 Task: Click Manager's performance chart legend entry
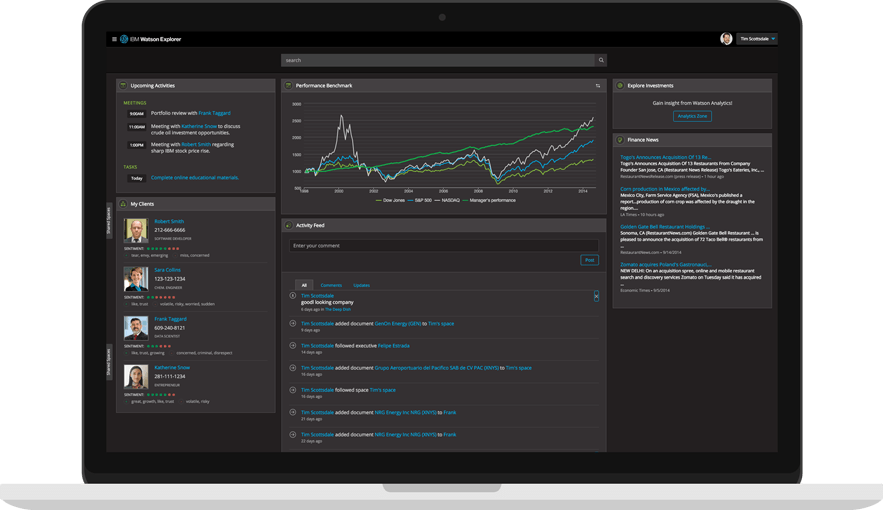[489, 200]
